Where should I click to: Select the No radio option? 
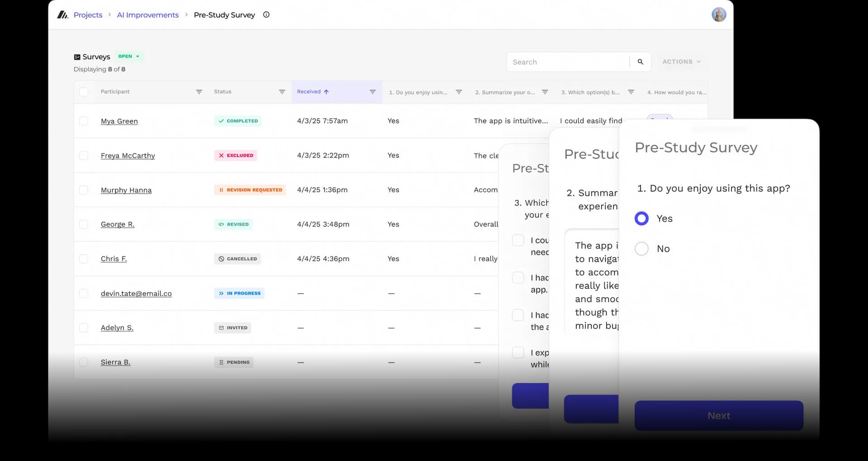642,249
